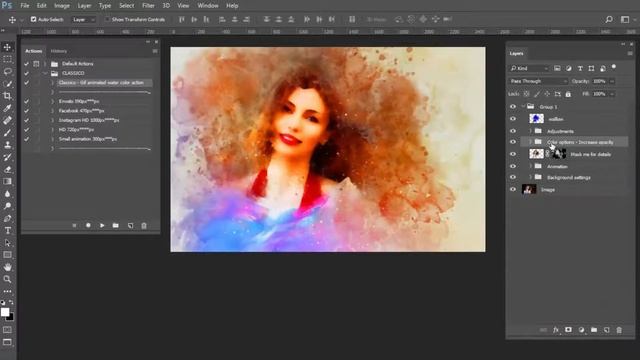640x360 pixels.
Task: Hide the Image layer
Action: pos(513,189)
